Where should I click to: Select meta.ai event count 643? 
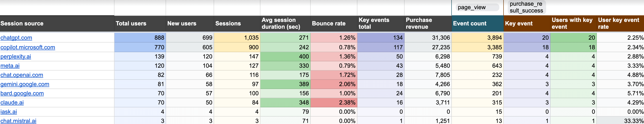tap(478, 66)
